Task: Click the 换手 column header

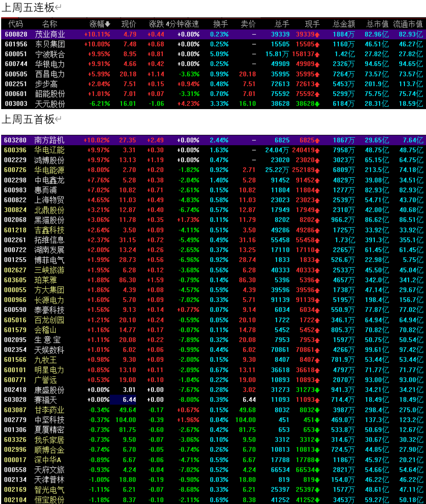Action: 221,24
